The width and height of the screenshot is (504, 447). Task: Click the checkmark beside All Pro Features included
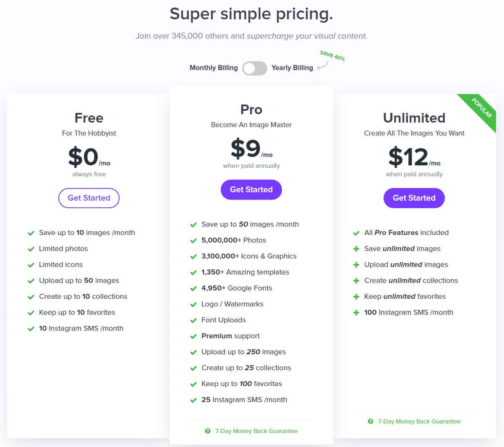[356, 233]
